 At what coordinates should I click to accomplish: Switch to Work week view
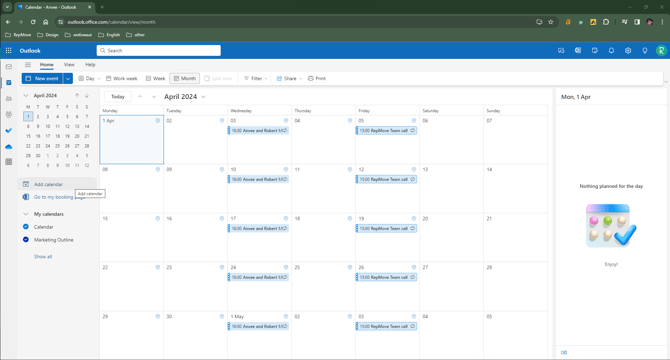(x=122, y=79)
